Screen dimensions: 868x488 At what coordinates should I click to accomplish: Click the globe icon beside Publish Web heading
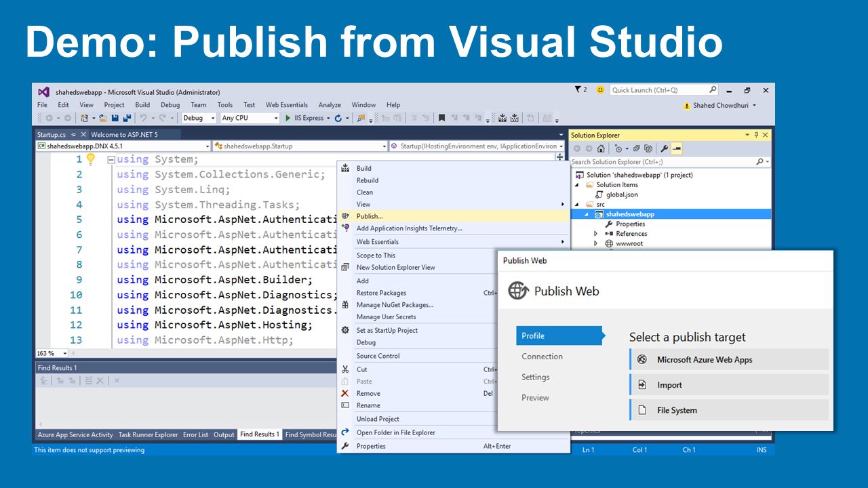[x=518, y=291]
